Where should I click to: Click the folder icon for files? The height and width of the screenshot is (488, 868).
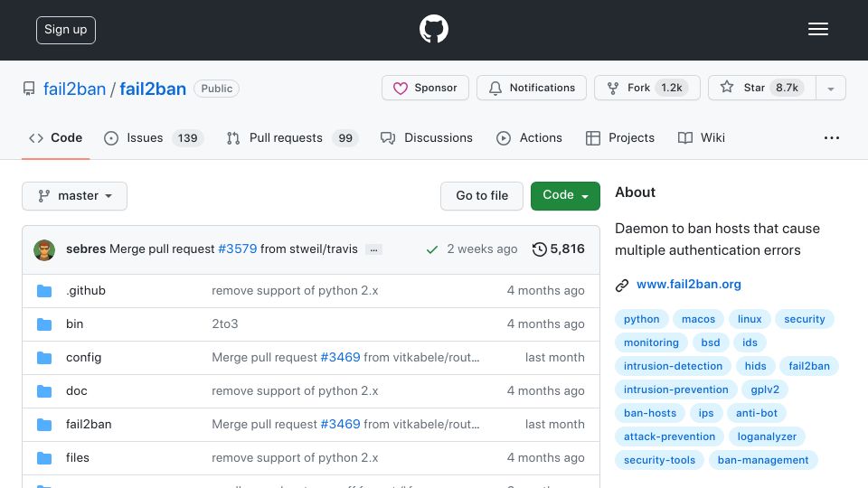pyautogui.click(x=44, y=458)
